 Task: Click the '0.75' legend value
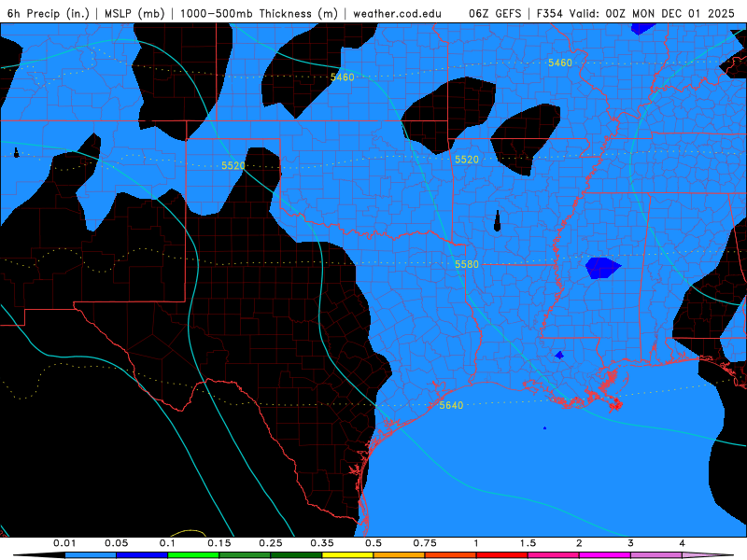pyautogui.click(x=425, y=543)
